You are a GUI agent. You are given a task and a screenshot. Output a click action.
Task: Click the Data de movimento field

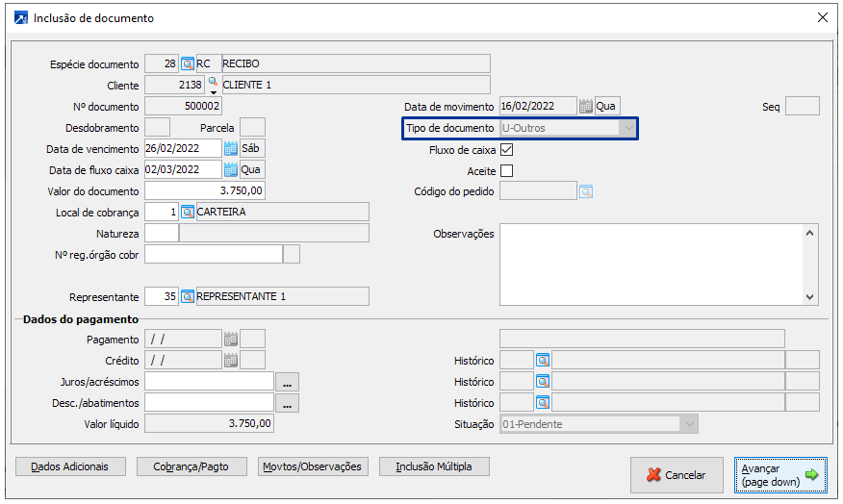click(x=538, y=106)
